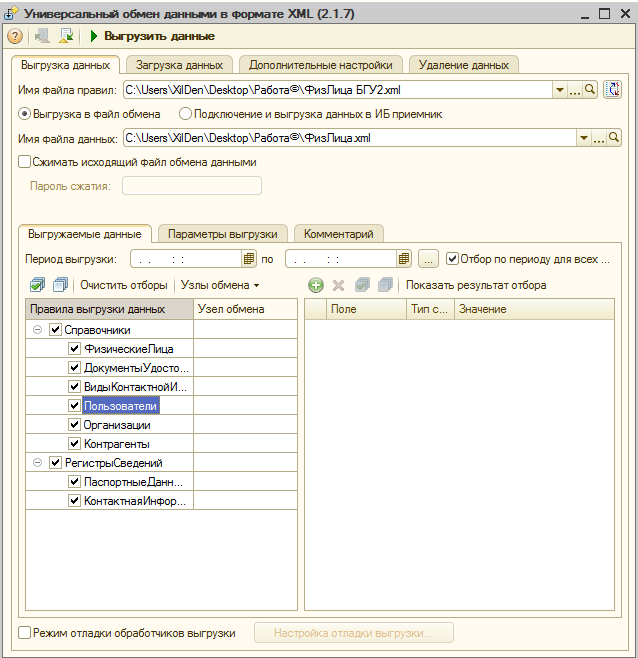The width and height of the screenshot is (638, 658).
Task: Open the Параметры выгрузки tab
Action: click(222, 234)
